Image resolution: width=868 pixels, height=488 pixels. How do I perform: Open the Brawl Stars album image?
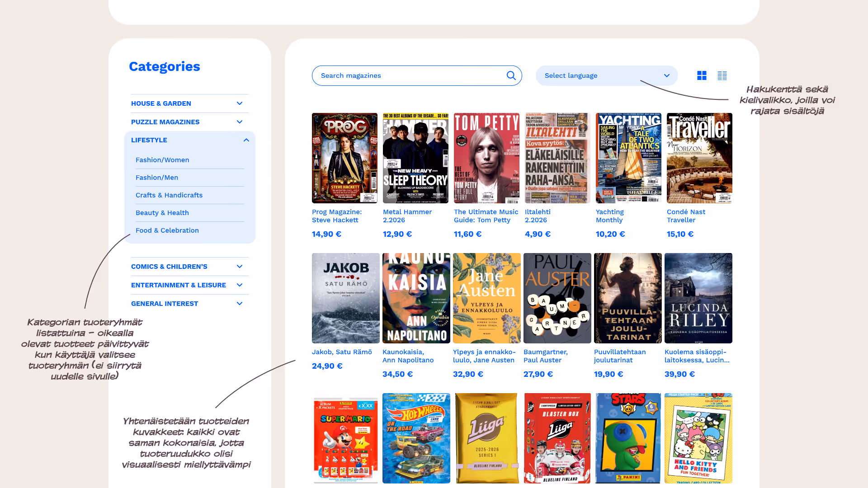click(628, 438)
